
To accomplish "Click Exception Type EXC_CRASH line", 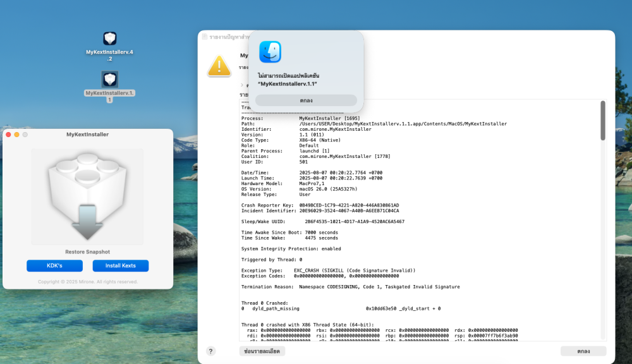I will click(329, 271).
